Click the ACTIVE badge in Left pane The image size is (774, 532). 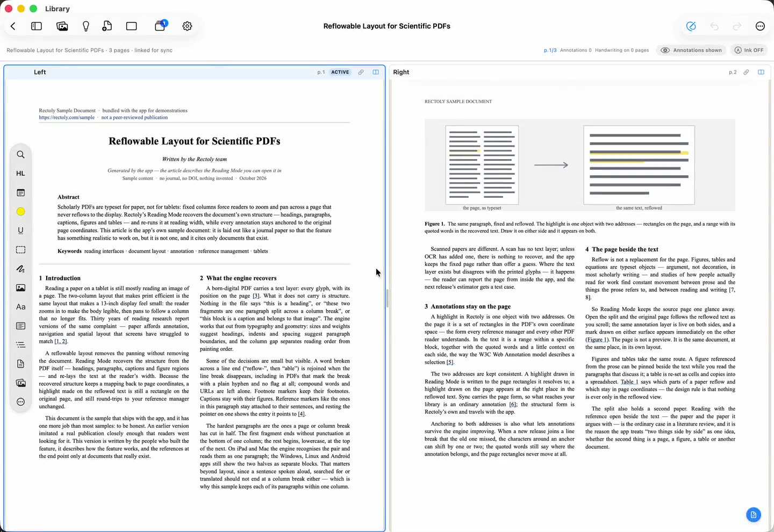tap(340, 72)
